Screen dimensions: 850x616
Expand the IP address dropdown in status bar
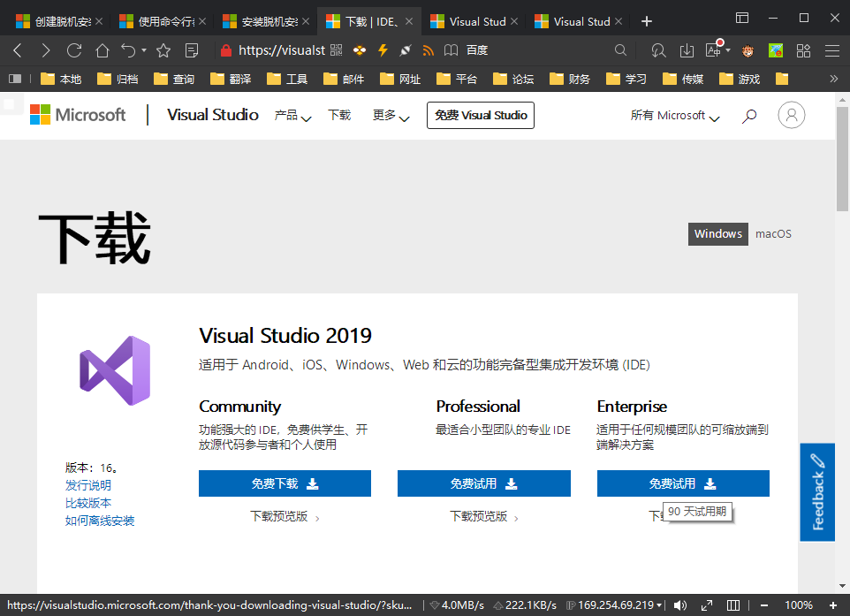click(659, 605)
